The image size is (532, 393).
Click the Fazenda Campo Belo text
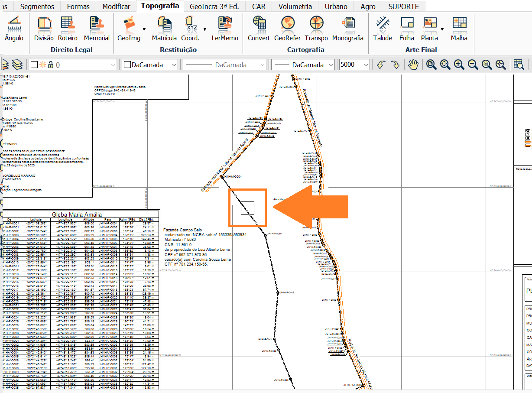183,230
